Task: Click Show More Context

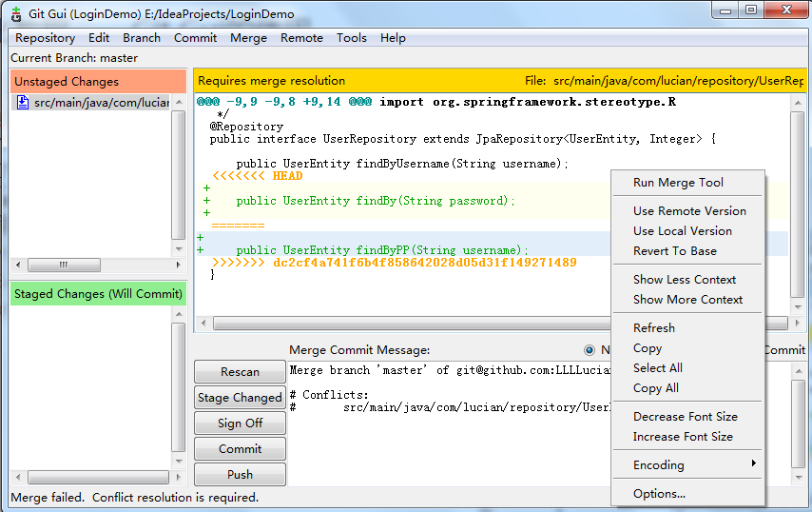Action: point(687,300)
